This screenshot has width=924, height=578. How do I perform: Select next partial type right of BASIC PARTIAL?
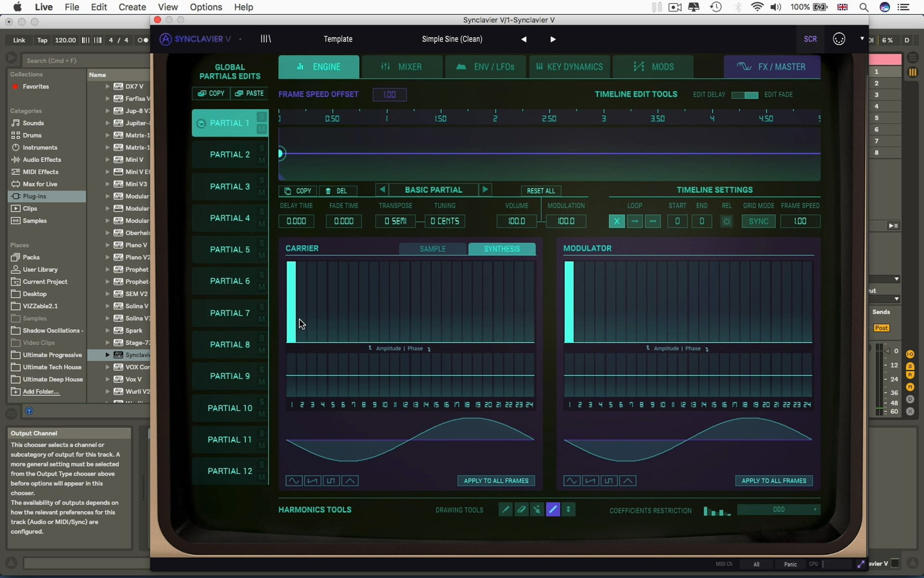485,190
